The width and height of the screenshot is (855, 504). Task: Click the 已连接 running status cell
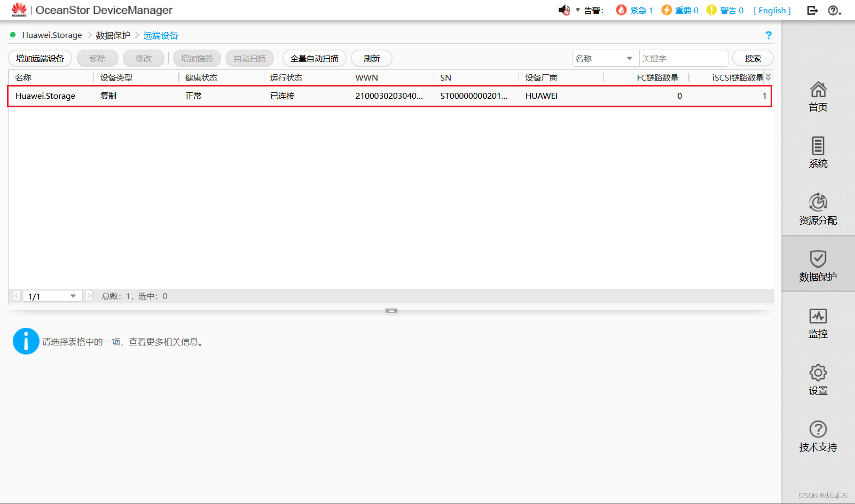(x=283, y=96)
